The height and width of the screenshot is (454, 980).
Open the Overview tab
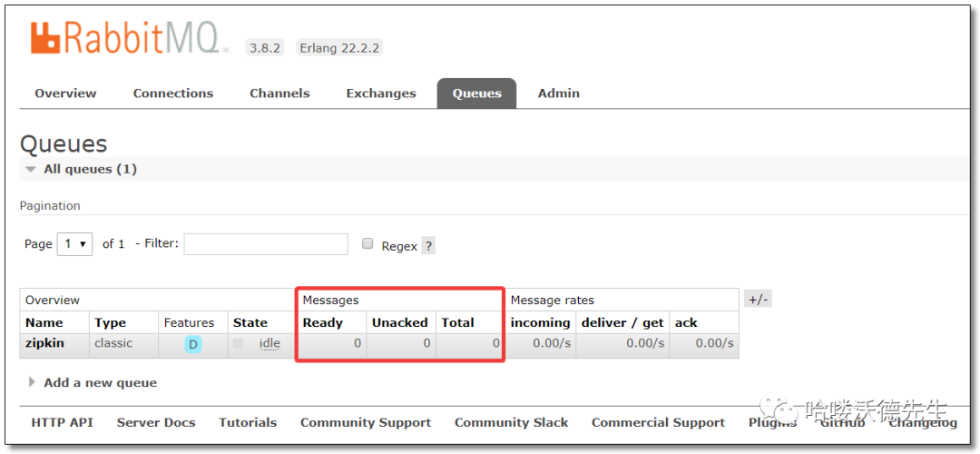pos(65,94)
